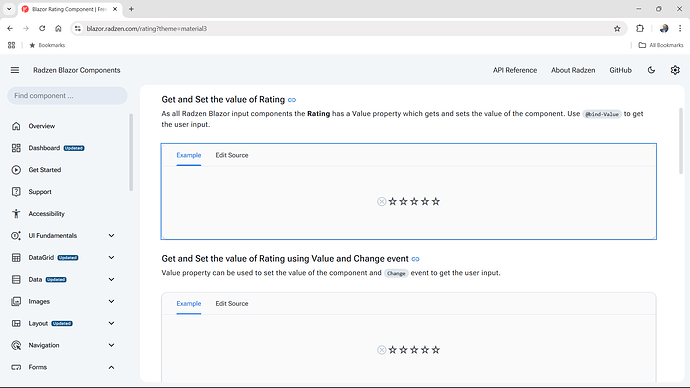
Task: Expand Layout section chevron
Action: (x=111, y=323)
